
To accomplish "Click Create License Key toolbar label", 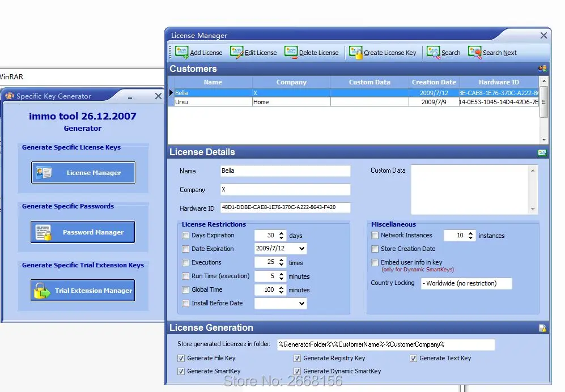I will click(390, 53).
